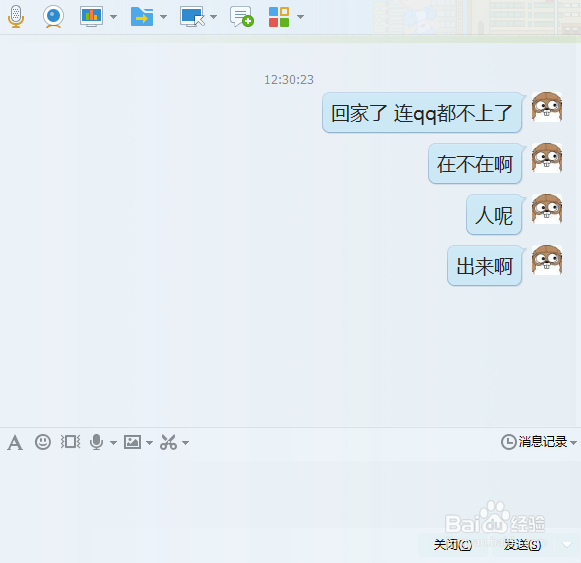Click the send file folder icon

[x=142, y=17]
